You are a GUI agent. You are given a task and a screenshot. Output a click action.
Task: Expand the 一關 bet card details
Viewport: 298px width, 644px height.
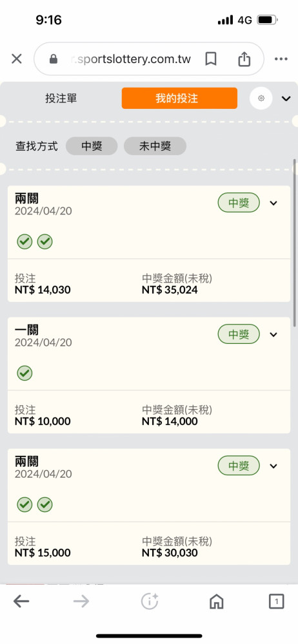[273, 334]
